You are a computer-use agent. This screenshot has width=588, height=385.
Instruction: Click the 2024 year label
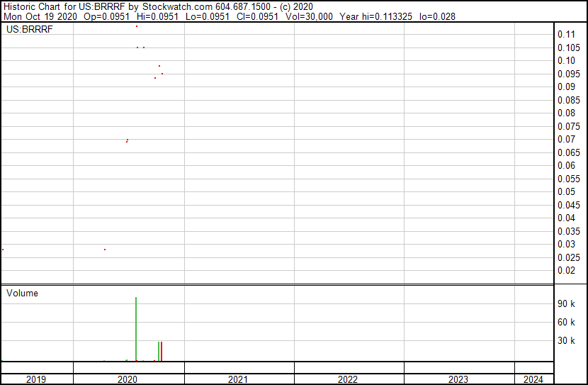click(x=533, y=379)
